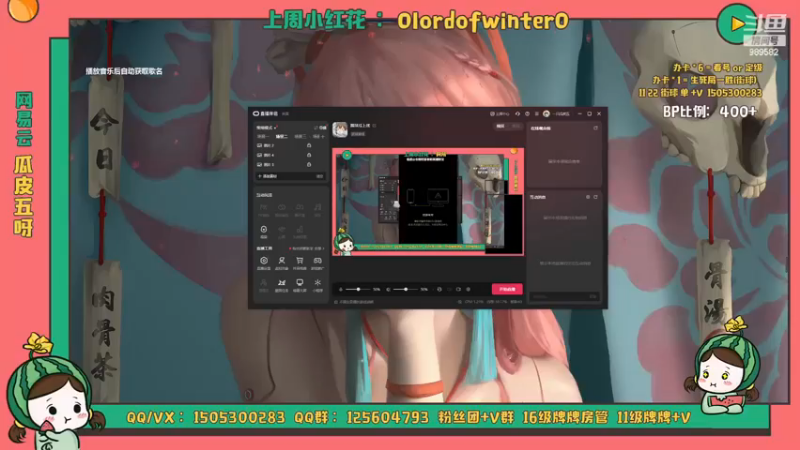Viewport: 800px width, 450px height.
Task: Open the music note interaction icon
Action: pyautogui.click(x=317, y=209)
